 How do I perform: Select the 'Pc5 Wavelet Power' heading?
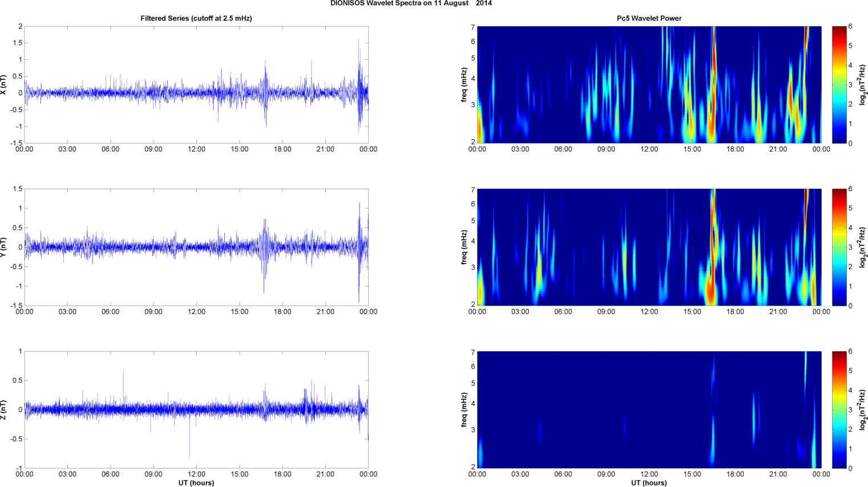[649, 18]
